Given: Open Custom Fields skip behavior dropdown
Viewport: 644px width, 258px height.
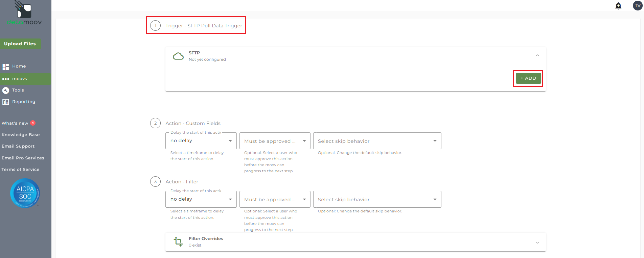Looking at the screenshot, I should point(377,141).
